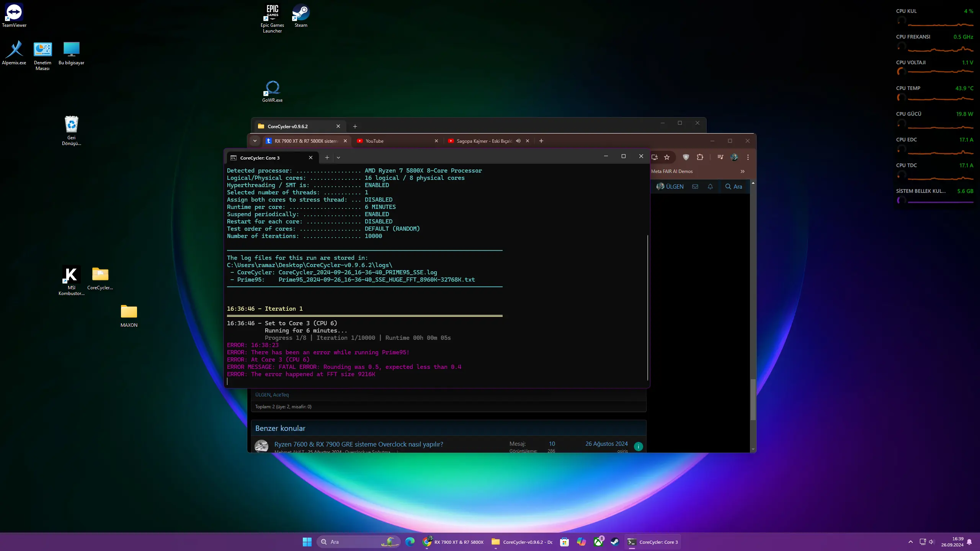Open the MSI Kombustor desktop shortcut
This screenshot has width=980, height=551.
pos(72,280)
